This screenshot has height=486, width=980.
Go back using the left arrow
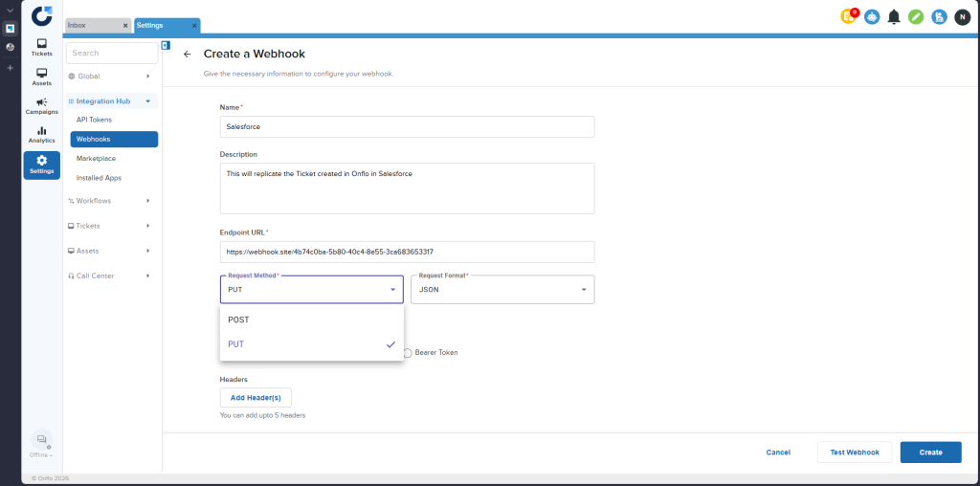(x=187, y=55)
